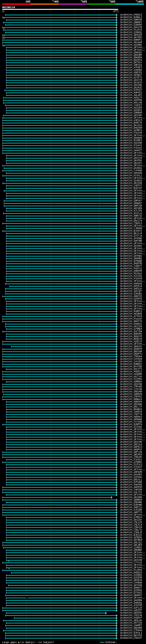Click the purple ~60% identity legend segment
Image resolution: width=146 pixels, height=644 pixels.
(x=73, y=4)
